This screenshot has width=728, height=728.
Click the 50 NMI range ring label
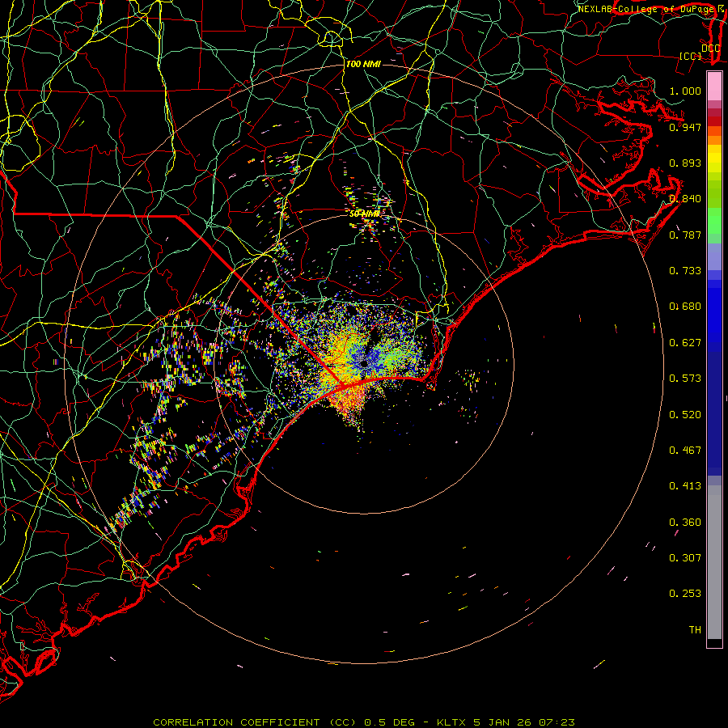[x=365, y=214]
